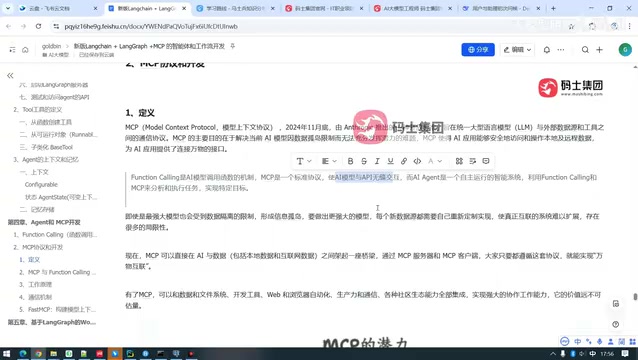Screen dimensions: 638x360
Task: Underline the selected text
Action: [x=391, y=161]
